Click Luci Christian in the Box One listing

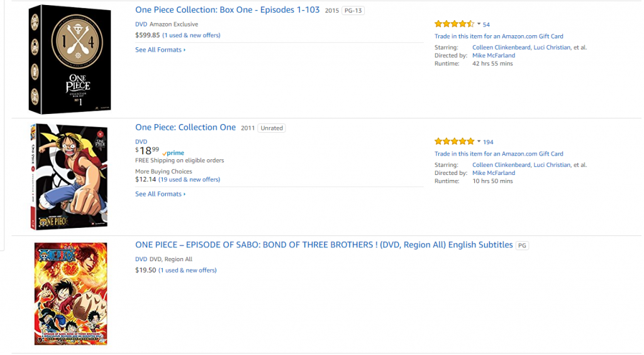click(552, 47)
